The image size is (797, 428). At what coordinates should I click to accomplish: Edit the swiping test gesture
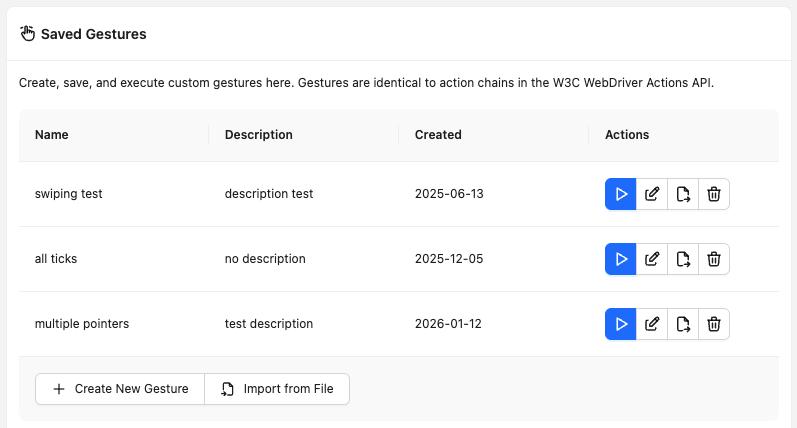[x=652, y=194]
